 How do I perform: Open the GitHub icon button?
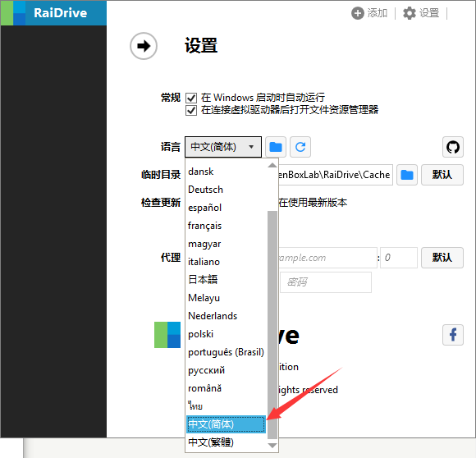tap(453, 147)
